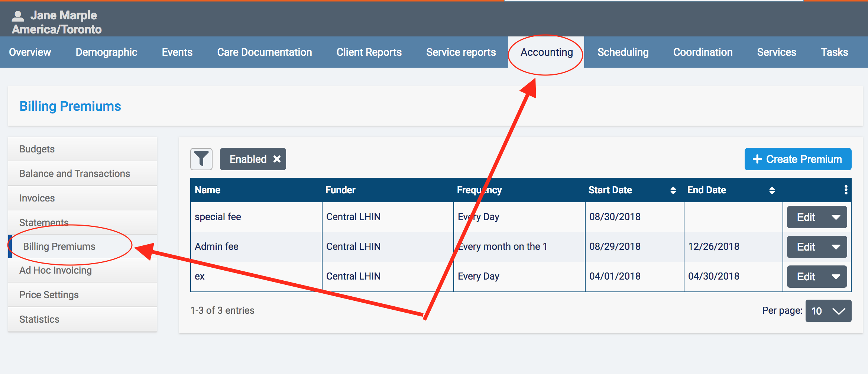The height and width of the screenshot is (374, 868).
Task: Edit the special fee premium
Action: coord(806,217)
